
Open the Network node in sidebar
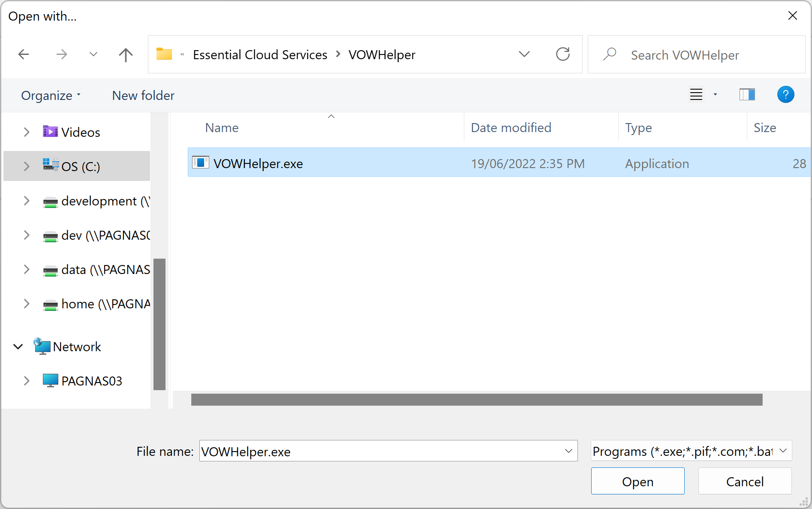tap(77, 346)
